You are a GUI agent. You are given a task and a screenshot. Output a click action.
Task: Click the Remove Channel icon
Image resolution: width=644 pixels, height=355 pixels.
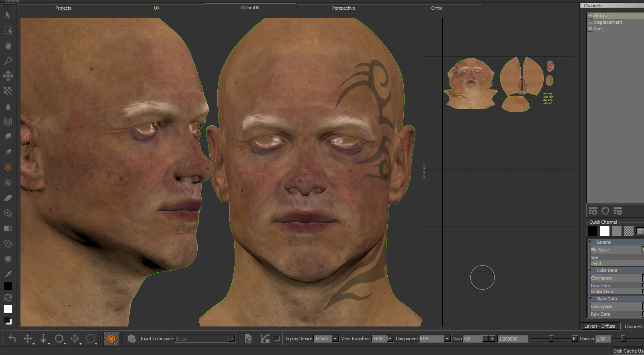pyautogui.click(x=618, y=211)
